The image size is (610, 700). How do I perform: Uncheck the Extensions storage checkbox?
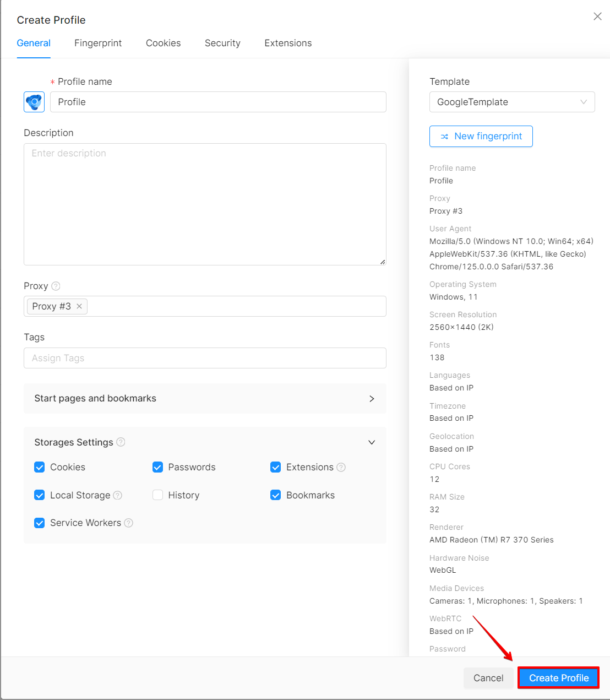click(276, 467)
